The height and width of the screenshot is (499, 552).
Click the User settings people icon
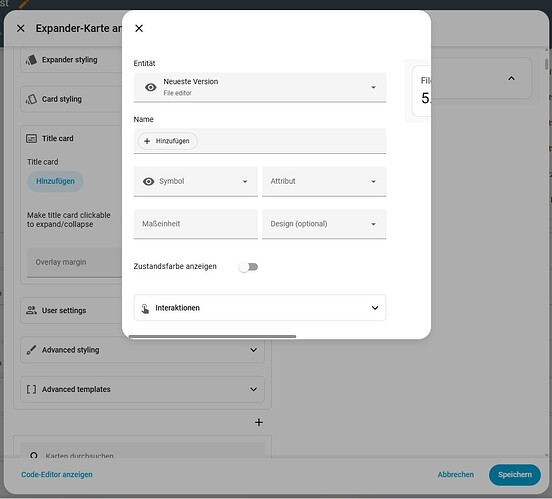[31, 310]
